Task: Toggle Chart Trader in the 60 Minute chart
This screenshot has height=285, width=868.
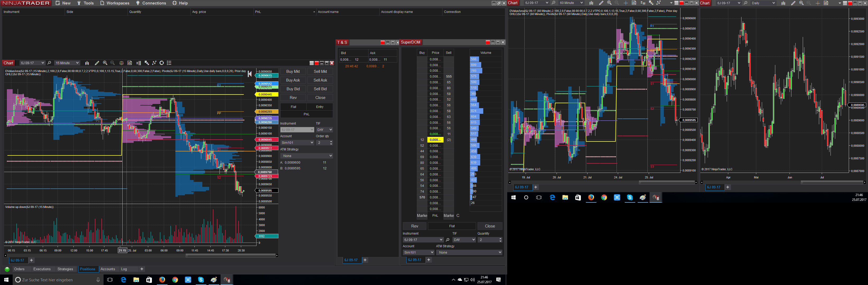Action: point(643,3)
